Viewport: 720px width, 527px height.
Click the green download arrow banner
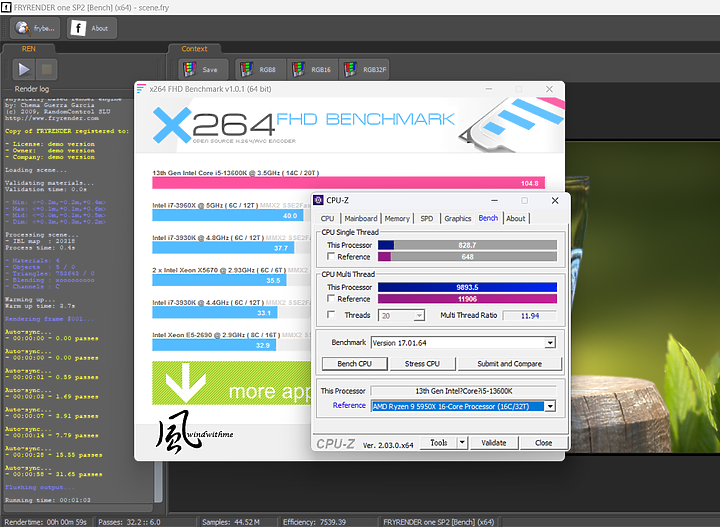(231, 383)
